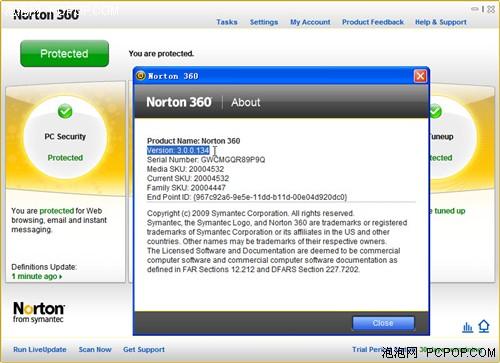Image resolution: width=500 pixels, height=363 pixels.
Task: Click the green Protected status button
Action: point(64,53)
